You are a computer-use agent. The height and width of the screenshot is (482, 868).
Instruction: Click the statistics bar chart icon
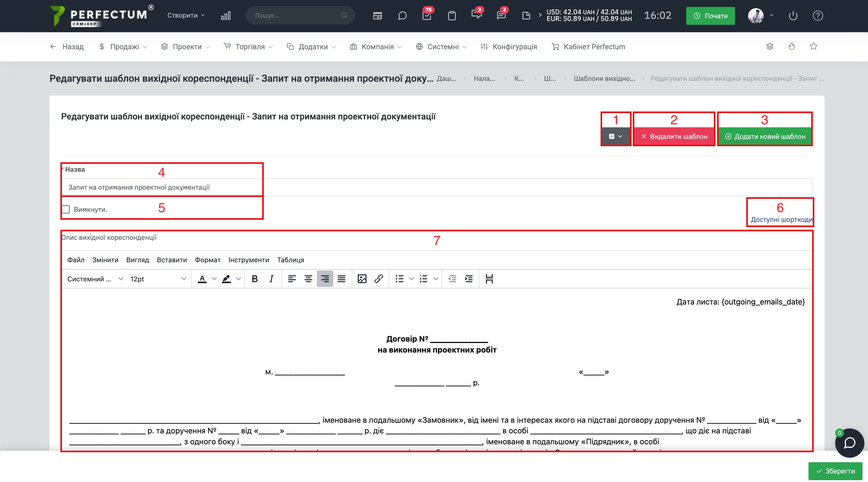[x=226, y=15]
